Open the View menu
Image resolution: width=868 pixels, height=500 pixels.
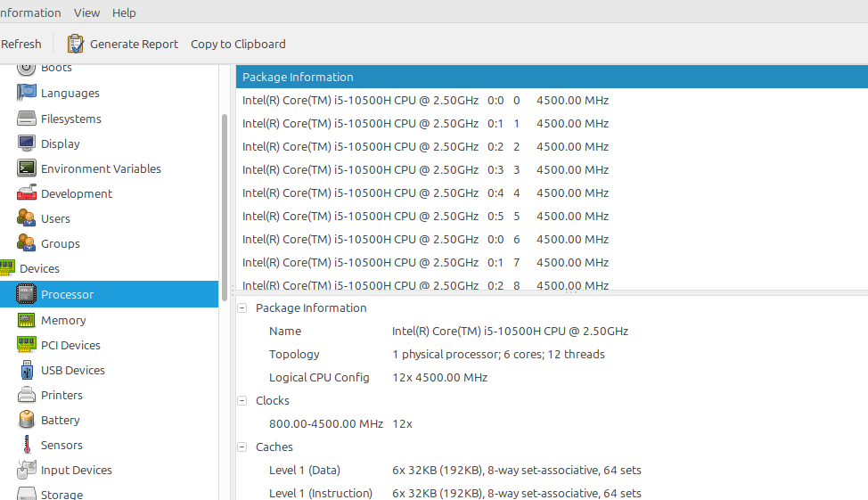87,12
